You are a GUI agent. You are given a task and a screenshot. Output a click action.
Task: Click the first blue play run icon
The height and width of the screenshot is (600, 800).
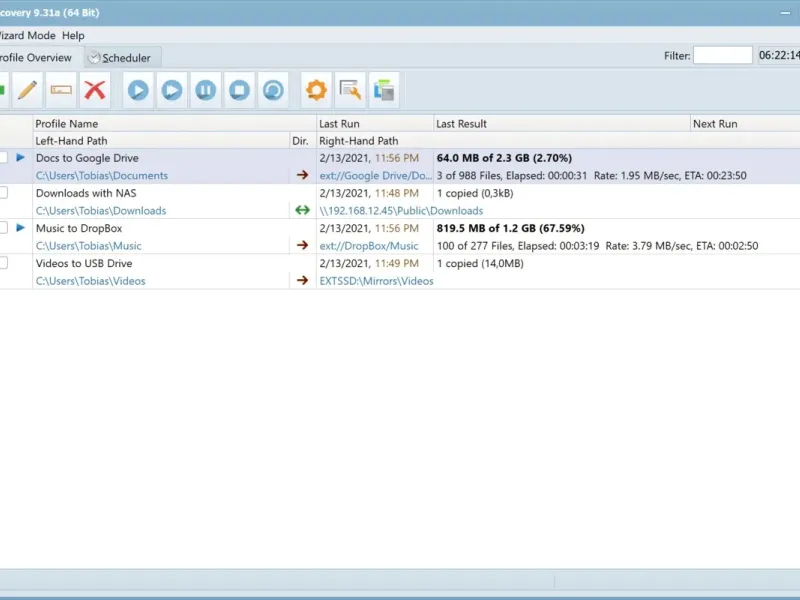(x=138, y=91)
